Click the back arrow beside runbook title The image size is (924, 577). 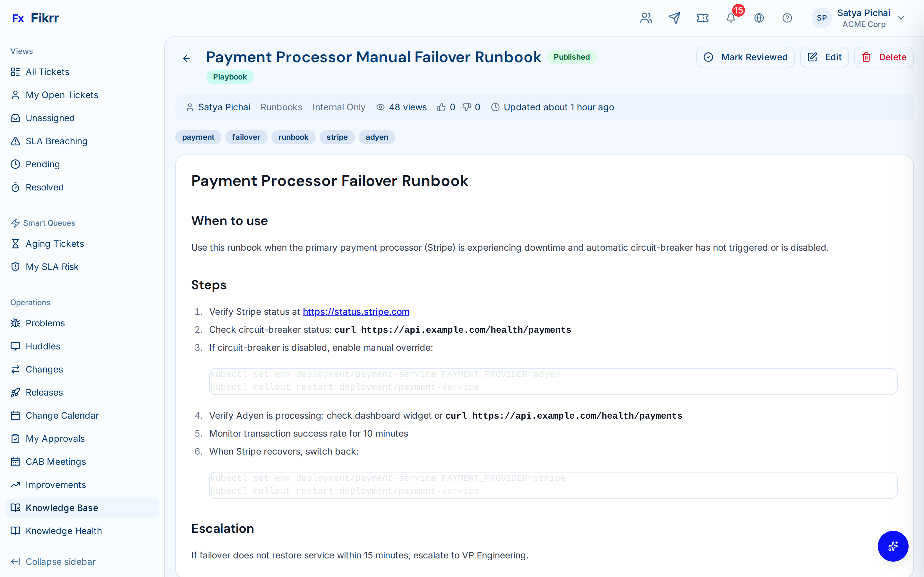pos(186,58)
